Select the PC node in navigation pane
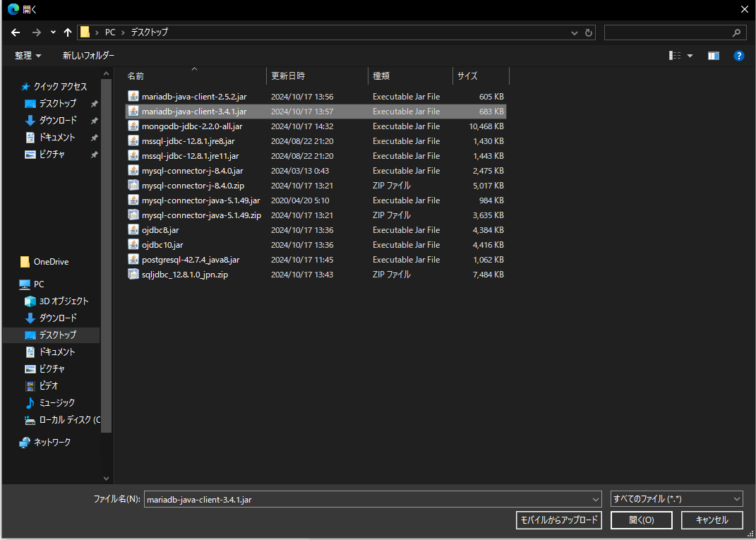Viewport: 756px width, 540px height. coord(32,284)
